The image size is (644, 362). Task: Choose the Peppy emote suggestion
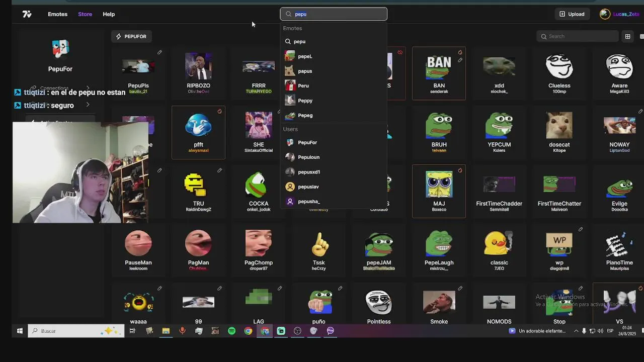click(x=334, y=101)
